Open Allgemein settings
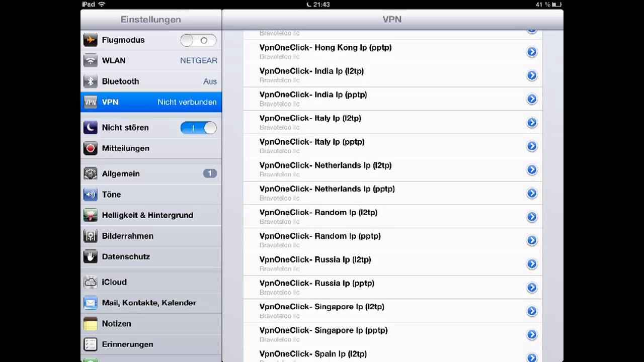This screenshot has height=362, width=644. (151, 174)
